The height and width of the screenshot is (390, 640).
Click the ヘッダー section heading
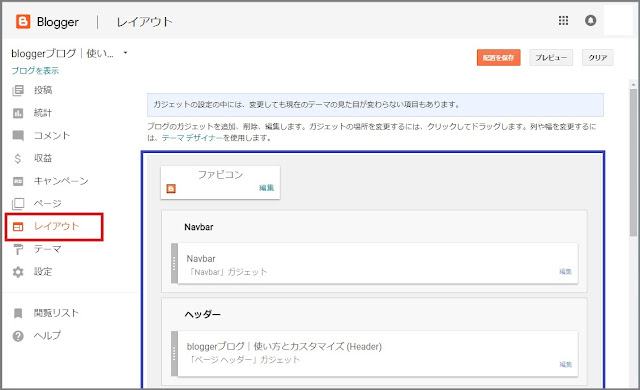pos(202,315)
